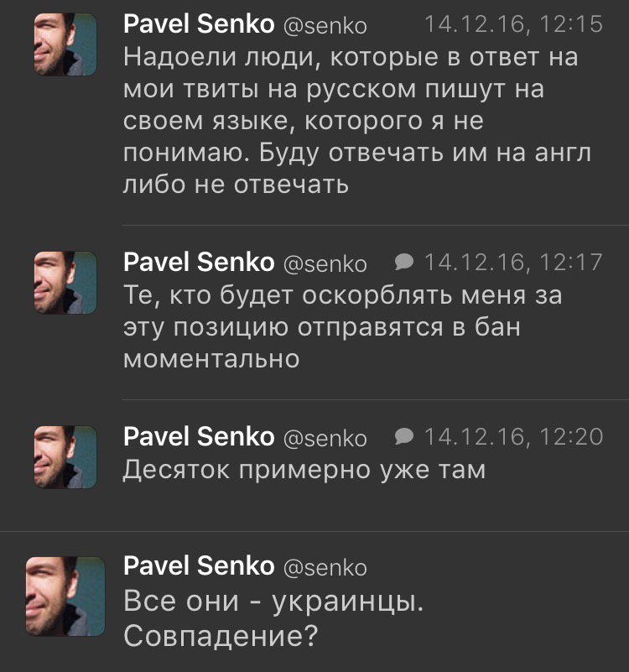Image resolution: width=629 pixels, height=672 pixels.
Task: Click the reply bubble icon beside the 12:17 timestamp
Action: pyautogui.click(x=404, y=263)
